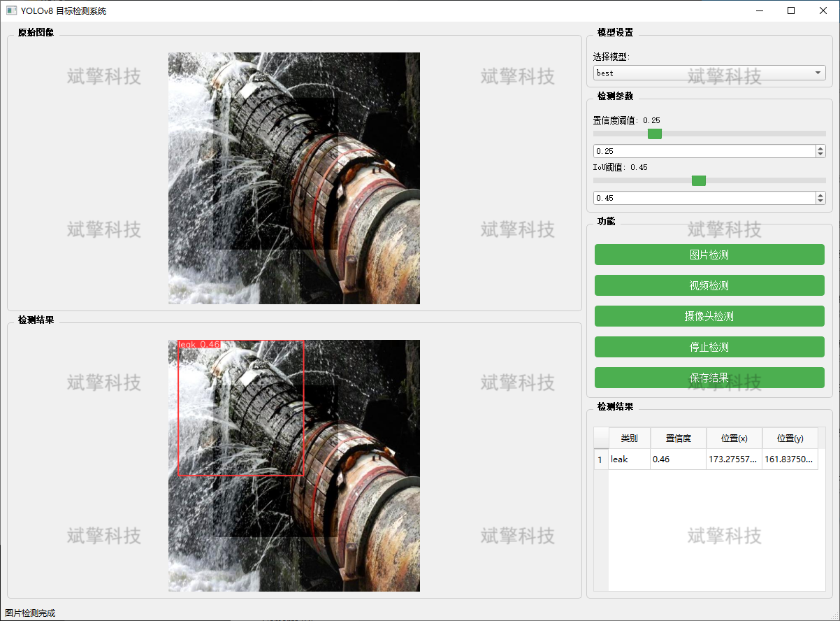Increase IoU threshold with up spinner arrow
Viewport: 840px width, 621px height.
(x=820, y=195)
